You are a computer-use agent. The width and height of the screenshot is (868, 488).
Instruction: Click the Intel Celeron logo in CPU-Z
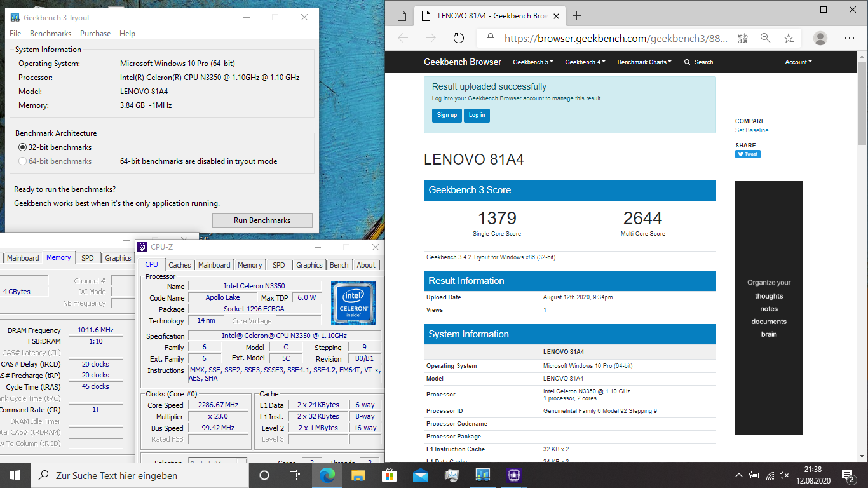353,302
